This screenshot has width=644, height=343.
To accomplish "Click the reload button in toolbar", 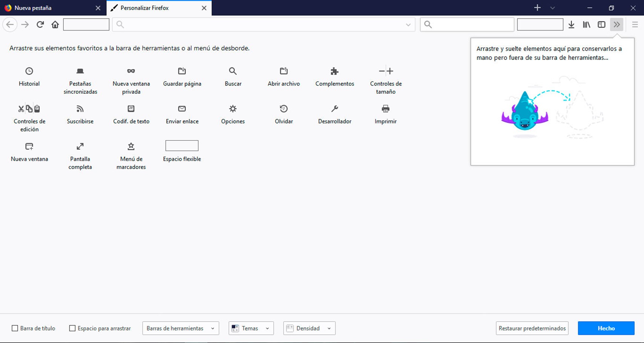I will coord(40,24).
